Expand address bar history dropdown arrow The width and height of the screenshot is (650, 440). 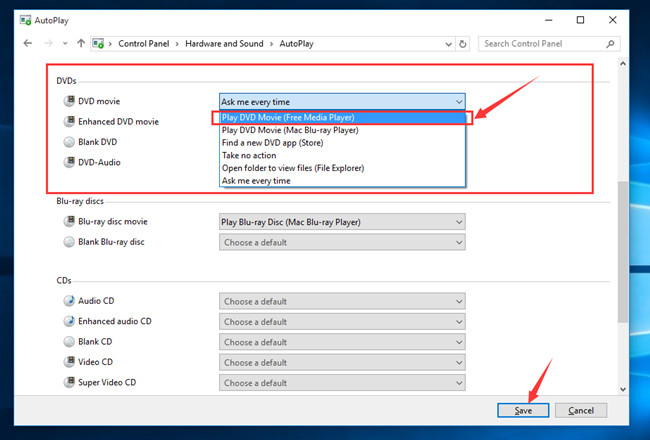[444, 44]
